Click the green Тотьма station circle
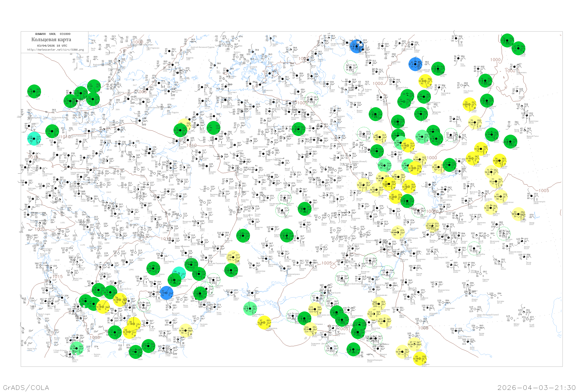Viewport: 588px width, 392px height. point(376,114)
